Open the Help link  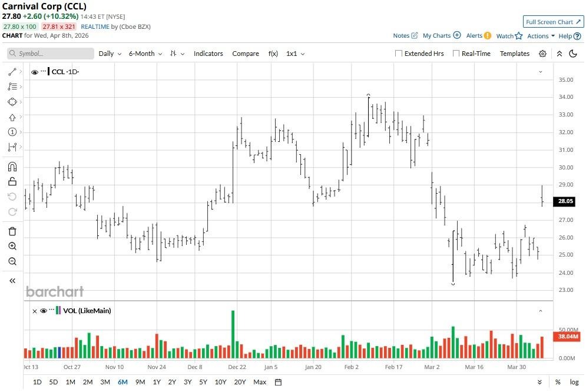coord(570,36)
